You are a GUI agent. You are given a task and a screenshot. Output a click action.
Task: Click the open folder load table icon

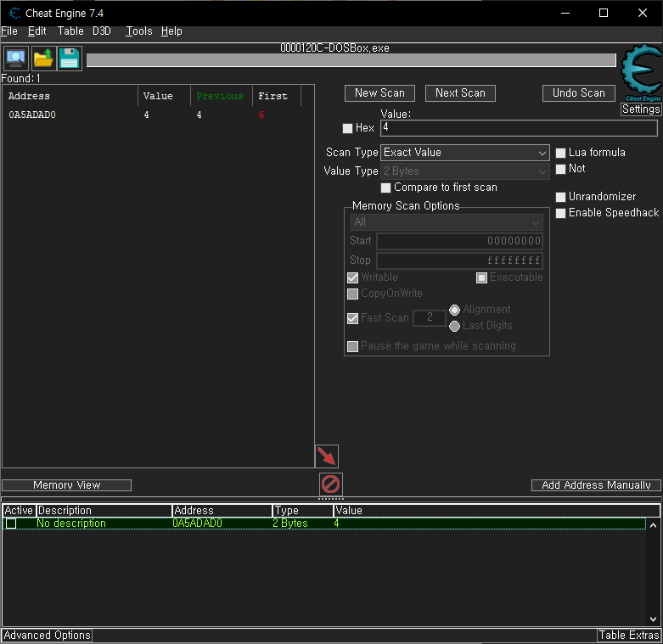tap(42, 59)
